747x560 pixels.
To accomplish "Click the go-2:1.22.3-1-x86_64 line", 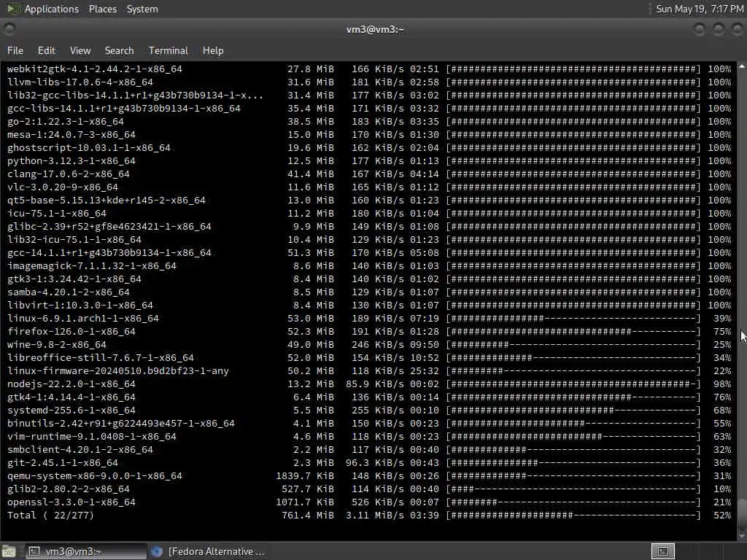I will pyautogui.click(x=369, y=122).
